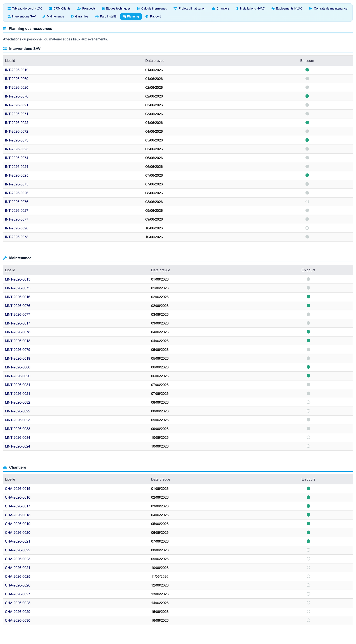Click the Études techniques clipboard icon
The width and height of the screenshot is (356, 644).
(x=103, y=8)
